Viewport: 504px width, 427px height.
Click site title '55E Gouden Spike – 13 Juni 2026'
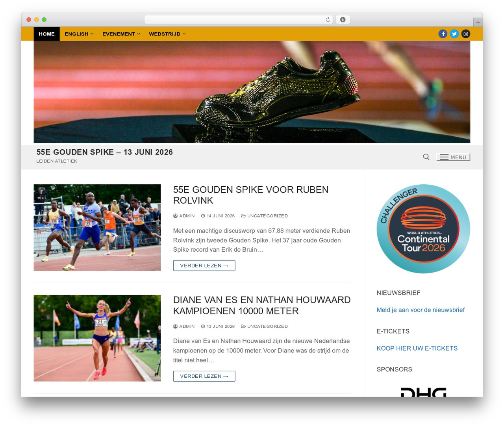coord(105,152)
